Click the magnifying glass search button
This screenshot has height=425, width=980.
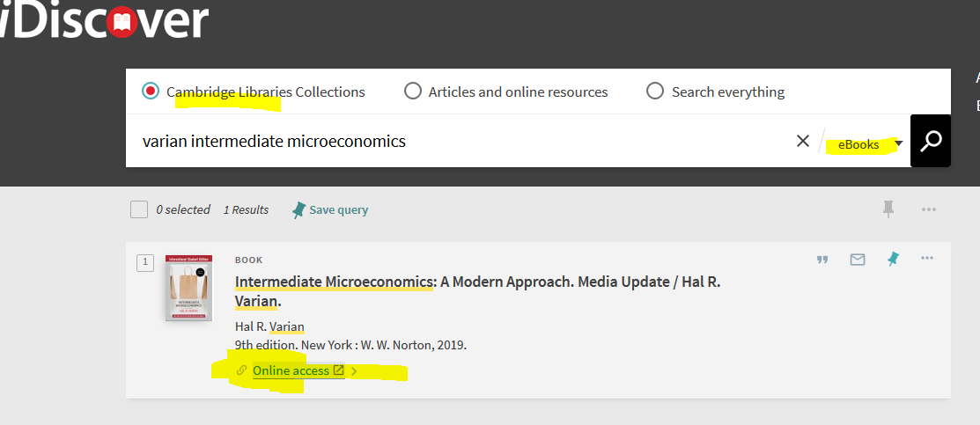coord(931,141)
